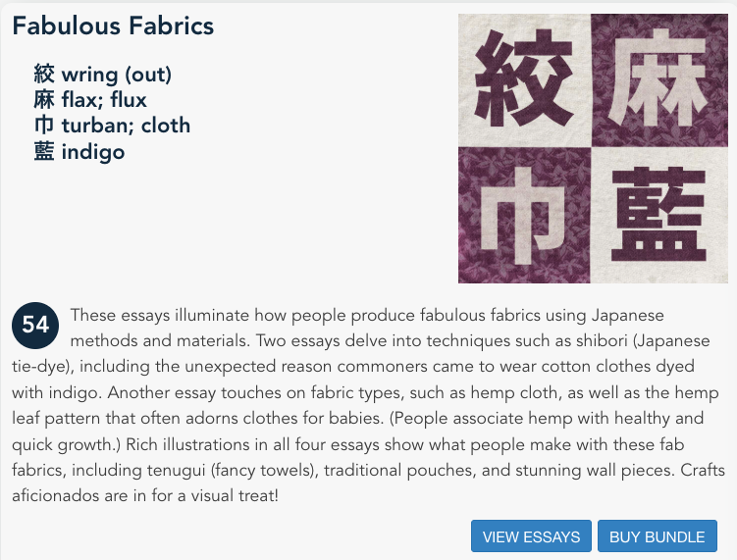Image resolution: width=737 pixels, height=560 pixels.
Task: Click the 絞 tile in the bundle image
Action: tap(525, 79)
